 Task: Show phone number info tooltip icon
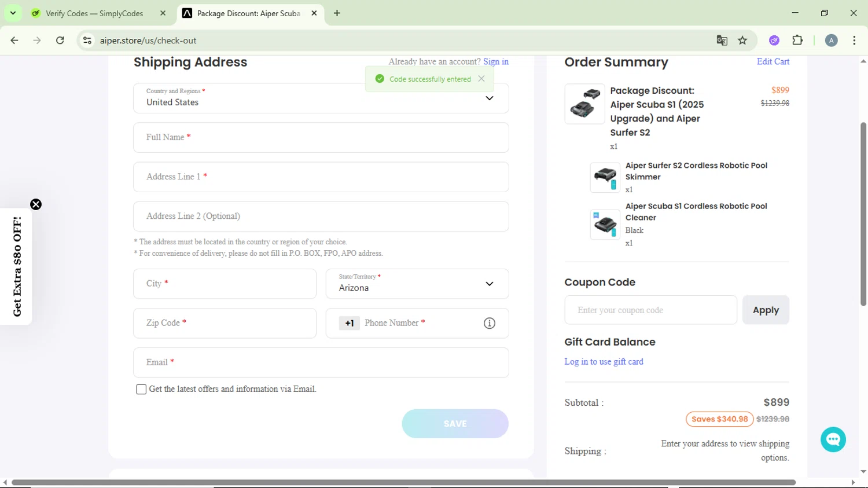(490, 323)
